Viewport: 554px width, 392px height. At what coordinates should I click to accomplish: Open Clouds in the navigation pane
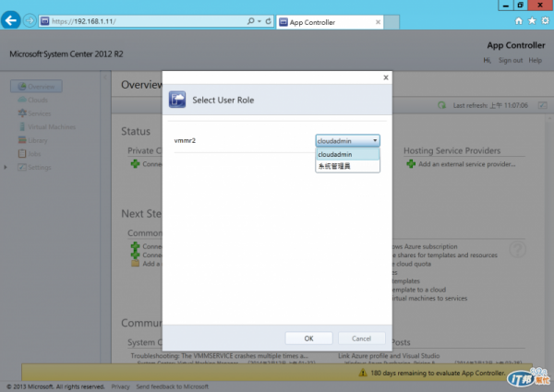pos(33,100)
